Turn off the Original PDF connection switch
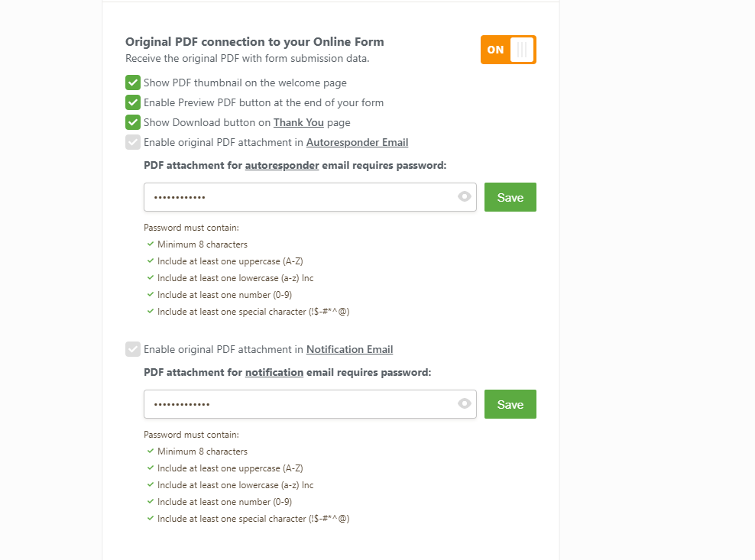 tap(508, 50)
